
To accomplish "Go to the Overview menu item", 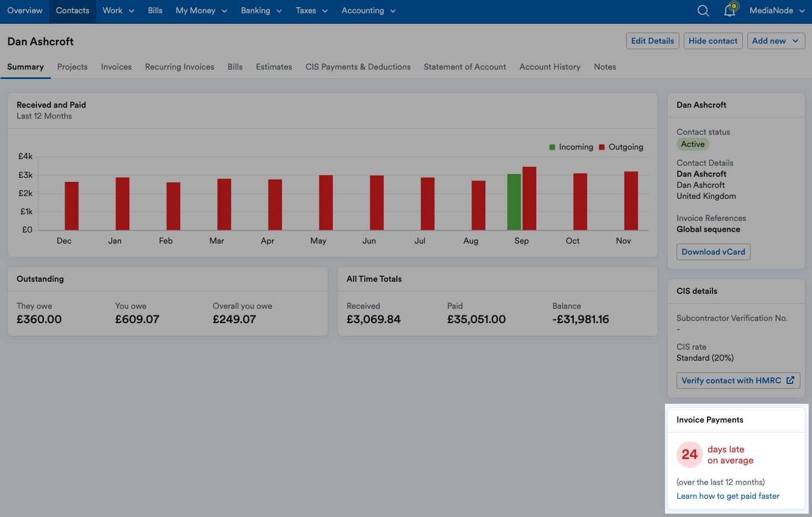I will point(25,10).
